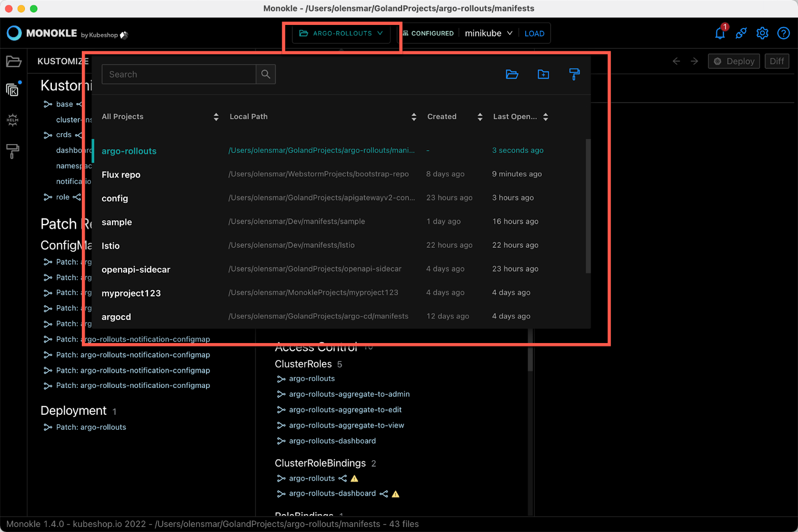This screenshot has height=532, width=798.
Task: Select argo-rollouts-aggregate-to-admin ClusterRole
Action: click(349, 394)
